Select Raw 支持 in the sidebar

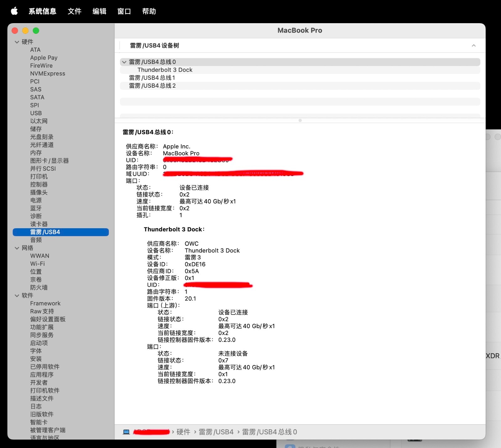coord(42,312)
